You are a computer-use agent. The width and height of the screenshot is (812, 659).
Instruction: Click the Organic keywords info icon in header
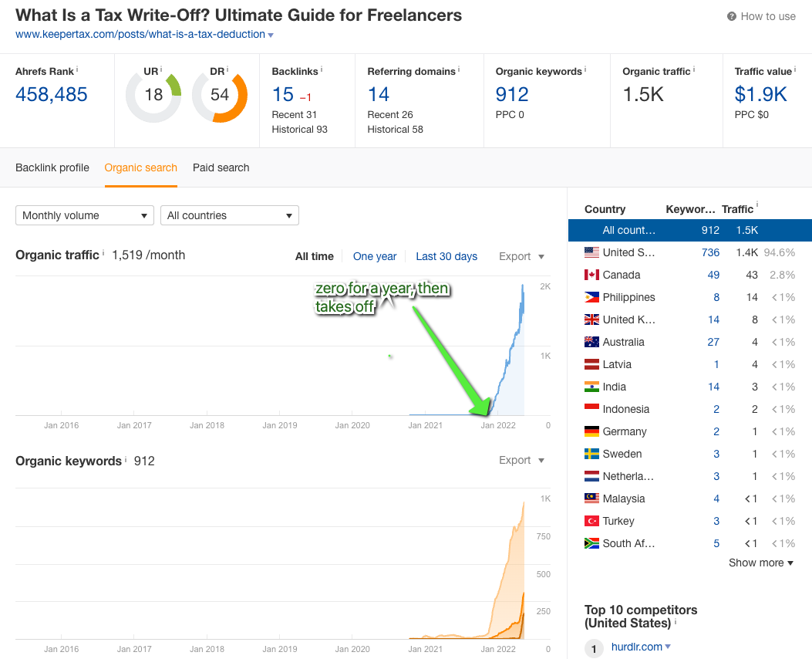point(585,69)
